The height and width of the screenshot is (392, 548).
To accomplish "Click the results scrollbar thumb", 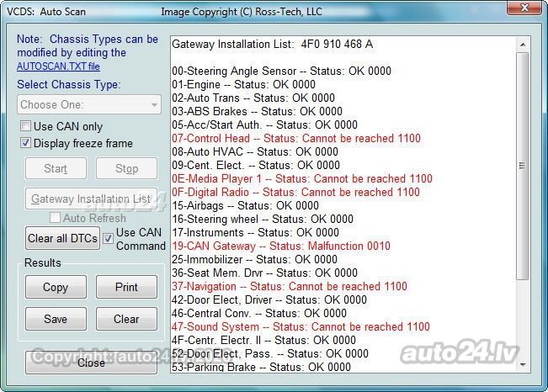I will 523,166.
